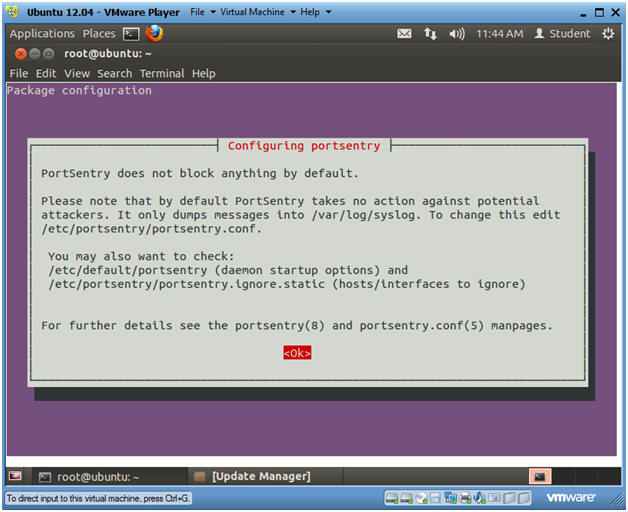Open the terminal View menu

click(77, 74)
